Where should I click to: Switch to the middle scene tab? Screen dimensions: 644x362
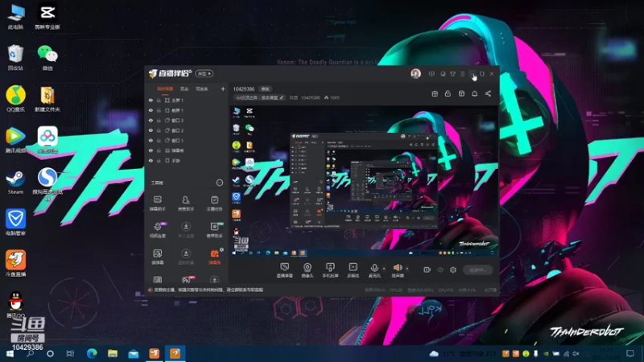click(184, 89)
